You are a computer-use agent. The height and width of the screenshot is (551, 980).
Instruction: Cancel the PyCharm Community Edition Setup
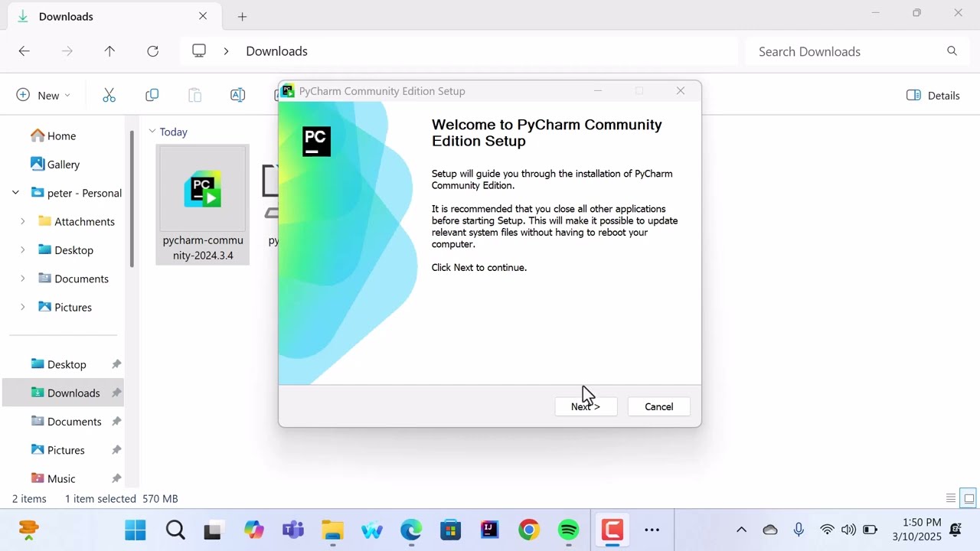(658, 406)
